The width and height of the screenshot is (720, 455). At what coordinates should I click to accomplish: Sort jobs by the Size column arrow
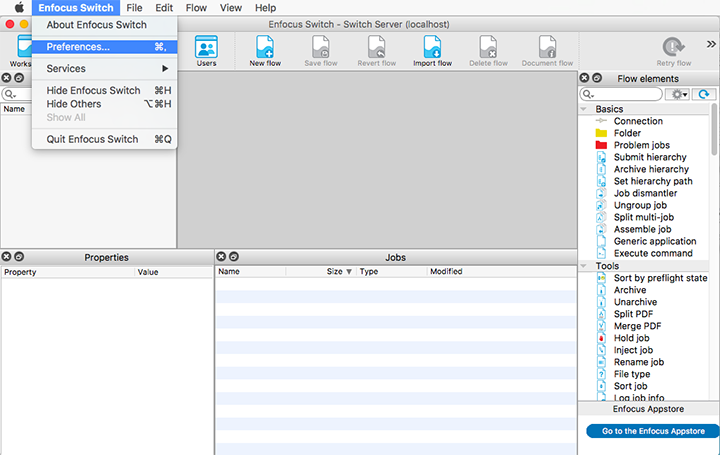(349, 272)
